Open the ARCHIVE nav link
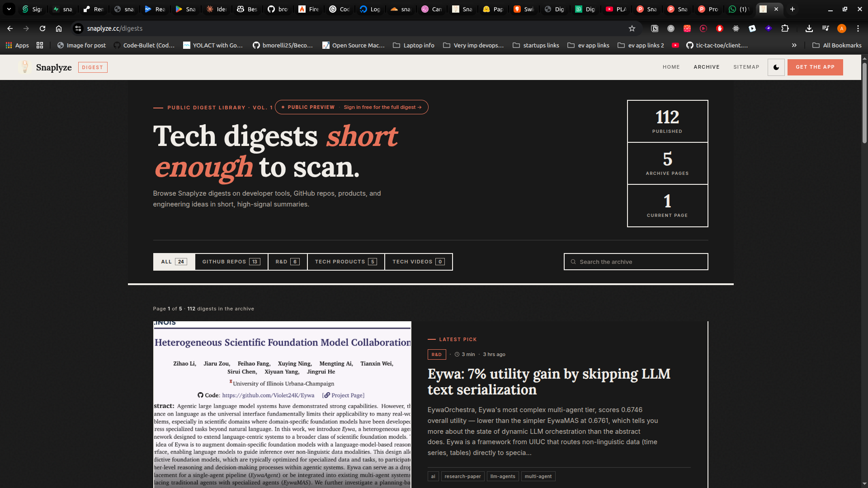Image resolution: width=868 pixels, height=488 pixels. [707, 67]
